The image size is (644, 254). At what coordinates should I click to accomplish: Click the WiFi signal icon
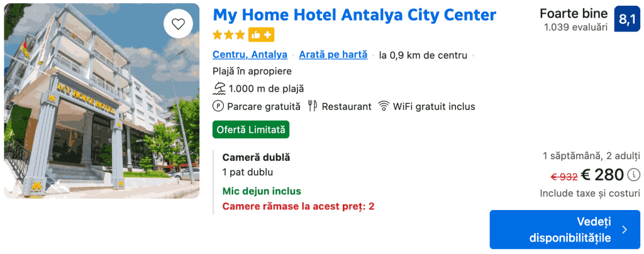pos(384,107)
